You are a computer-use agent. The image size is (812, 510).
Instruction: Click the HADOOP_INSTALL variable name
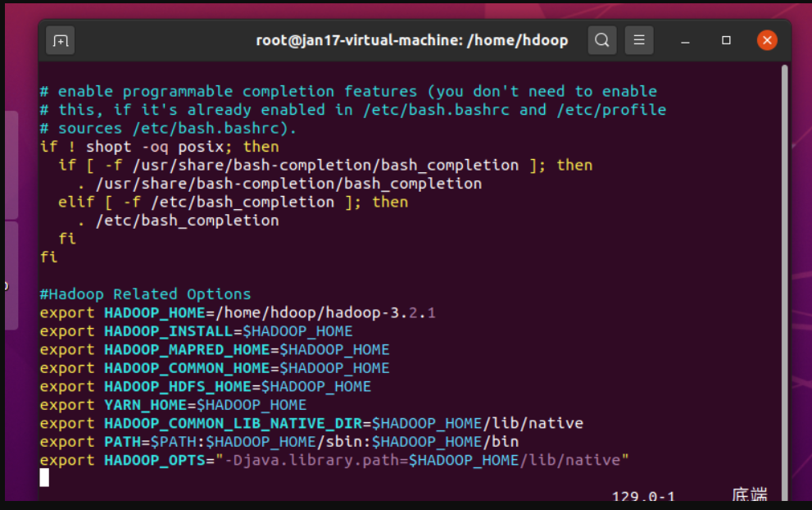[x=168, y=331]
